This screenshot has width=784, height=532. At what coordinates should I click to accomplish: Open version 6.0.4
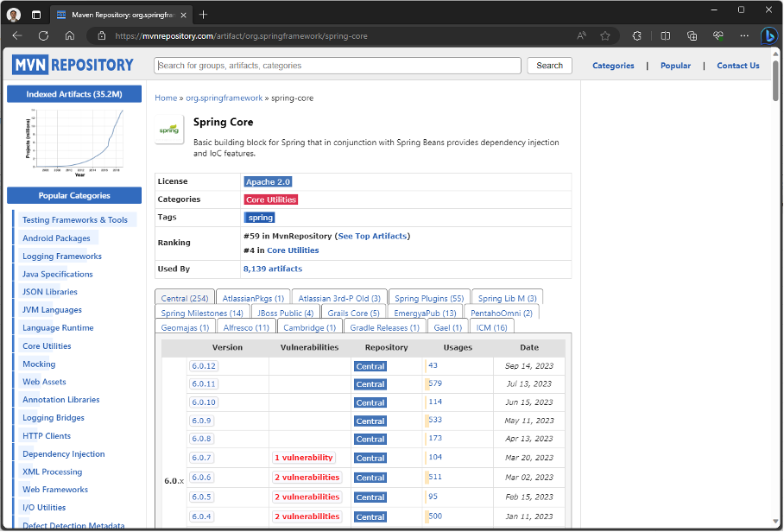click(201, 516)
